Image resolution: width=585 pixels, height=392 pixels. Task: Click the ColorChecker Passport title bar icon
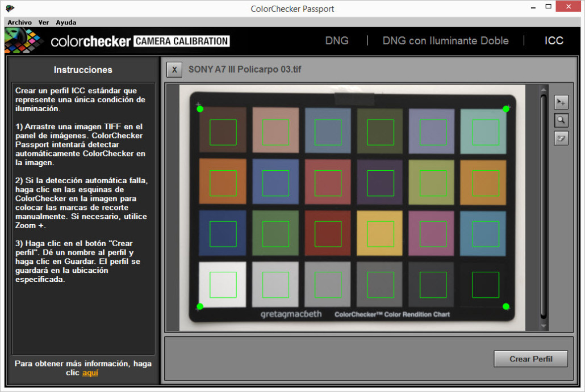click(10, 9)
